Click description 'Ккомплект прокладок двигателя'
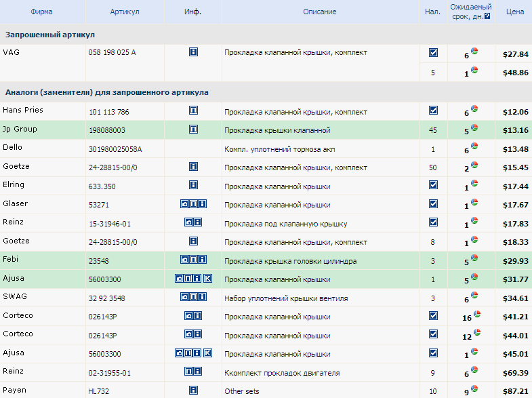 [282, 373]
